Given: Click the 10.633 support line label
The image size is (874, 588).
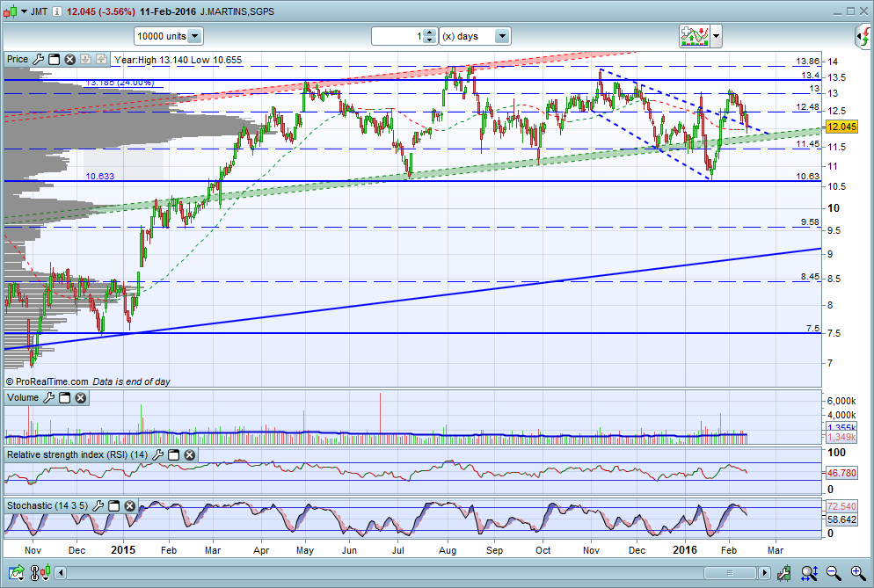Looking at the screenshot, I should [x=99, y=176].
